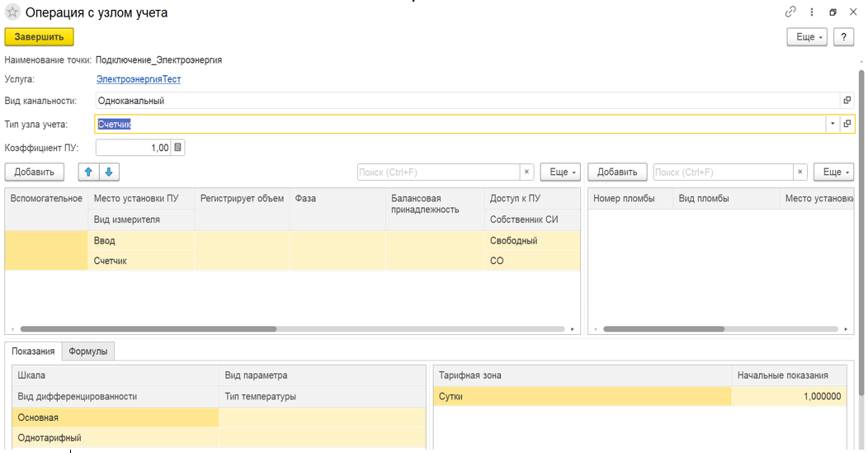Open the ЭлектроэнергияТест service link
Image resolution: width=868 pixels, height=453 pixels.
pyautogui.click(x=139, y=79)
